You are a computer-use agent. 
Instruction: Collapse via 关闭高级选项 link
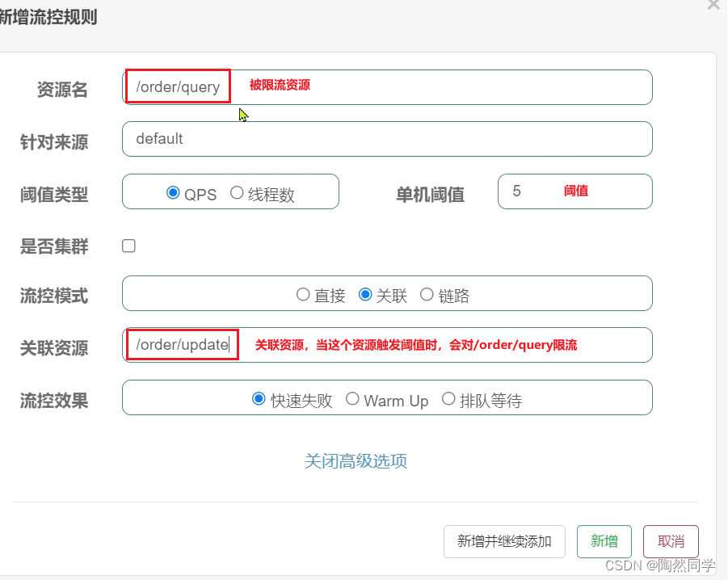(356, 460)
